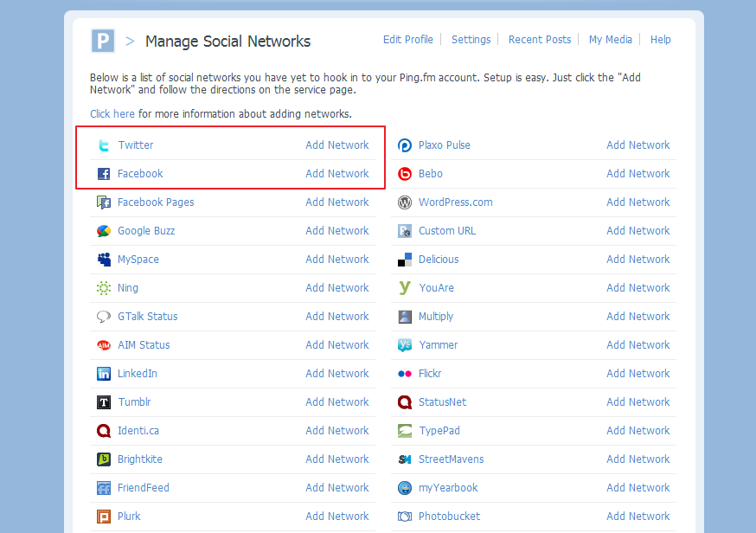Viewport: 756px width, 533px height.
Task: Go to Recent Posts
Action: point(540,40)
